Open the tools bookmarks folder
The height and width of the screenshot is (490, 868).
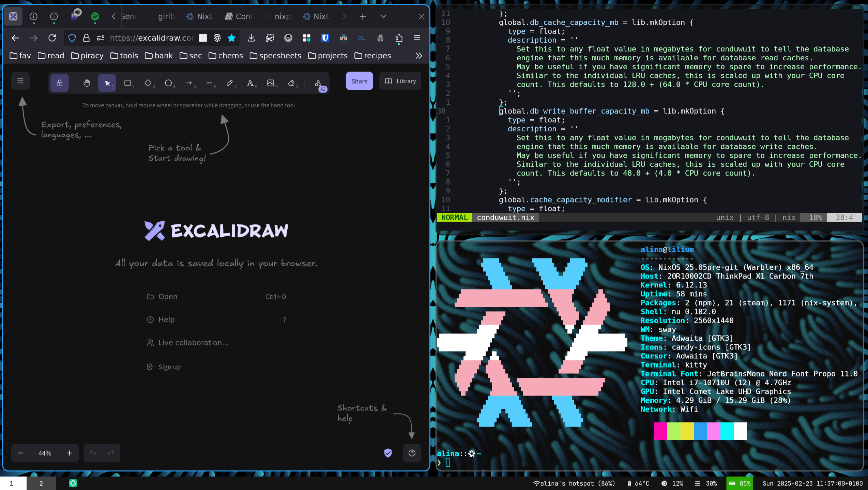click(124, 56)
